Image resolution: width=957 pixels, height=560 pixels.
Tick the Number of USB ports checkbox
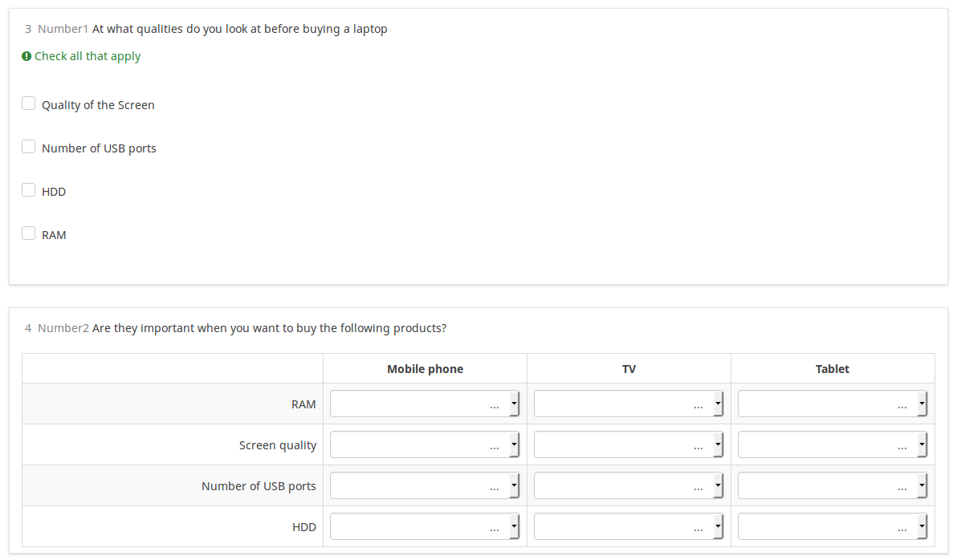29,147
